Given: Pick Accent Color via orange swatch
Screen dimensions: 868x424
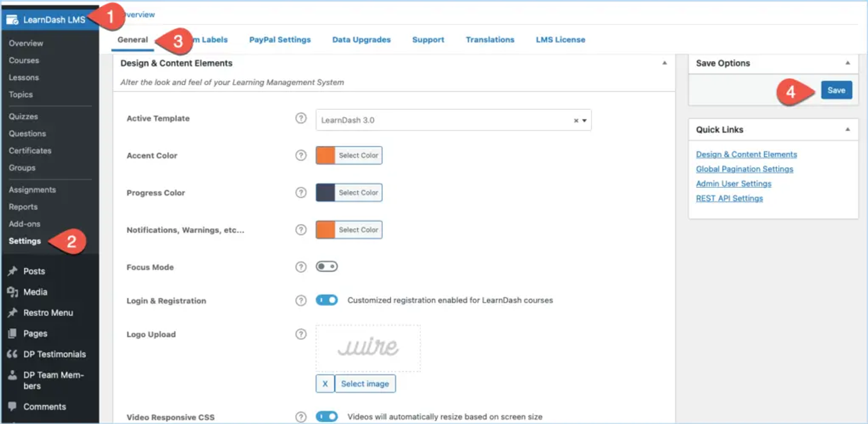Looking at the screenshot, I should pos(325,155).
